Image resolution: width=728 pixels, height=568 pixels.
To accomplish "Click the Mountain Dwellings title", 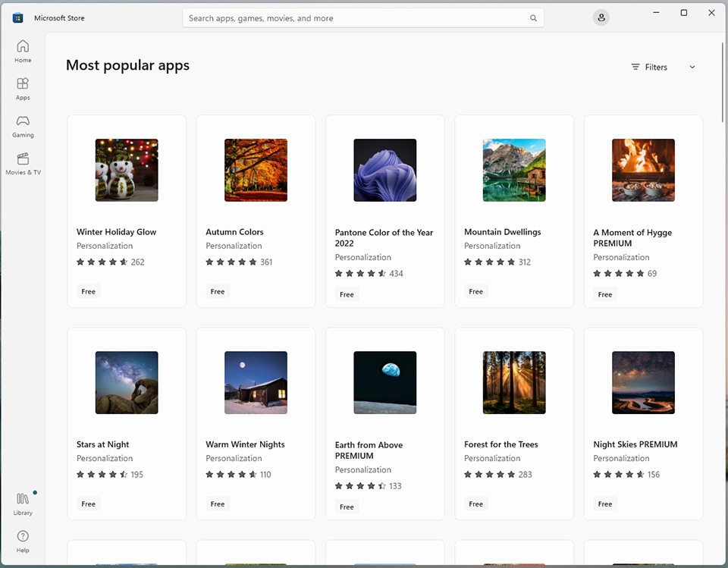I will [502, 232].
